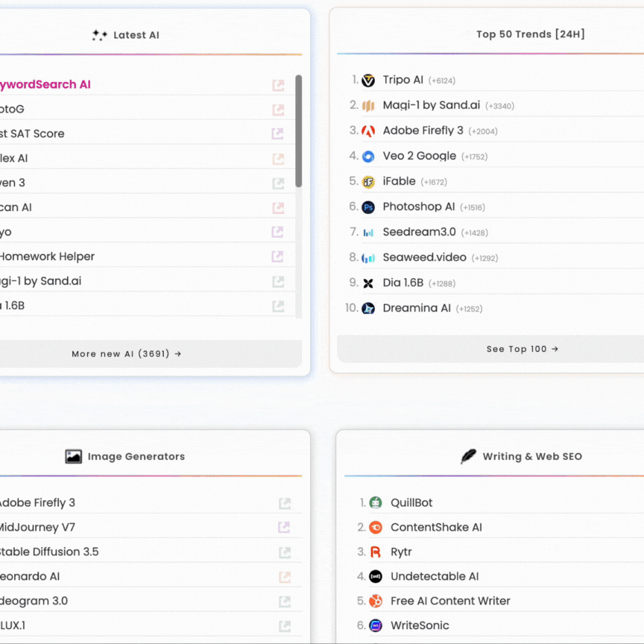The image size is (644, 644).
Task: Click the Veo 2 Google logo icon
Action: coord(368,157)
